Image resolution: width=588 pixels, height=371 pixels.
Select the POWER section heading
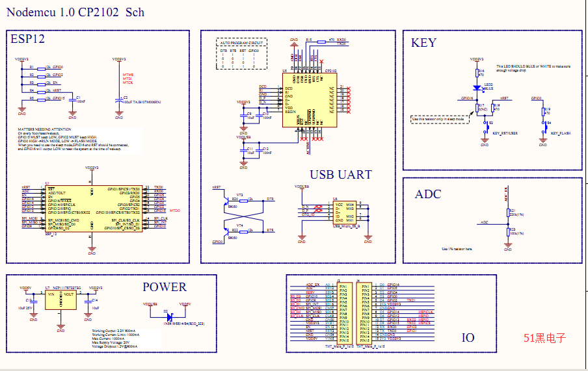pyautogui.click(x=165, y=287)
